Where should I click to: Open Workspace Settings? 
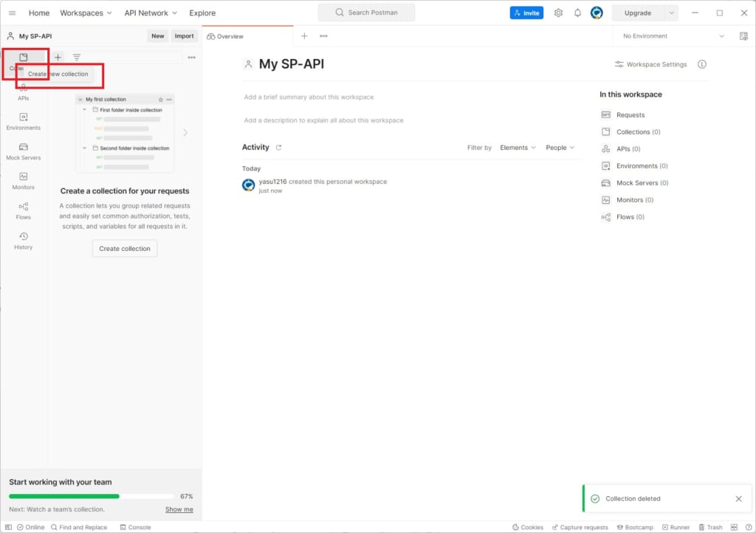[651, 64]
